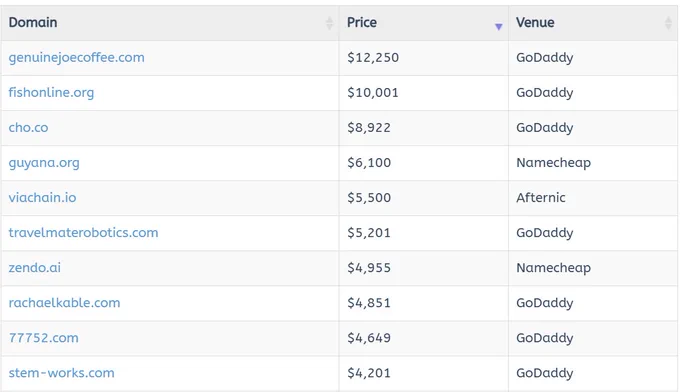Sort table by Domain column arrows

[x=330, y=23]
